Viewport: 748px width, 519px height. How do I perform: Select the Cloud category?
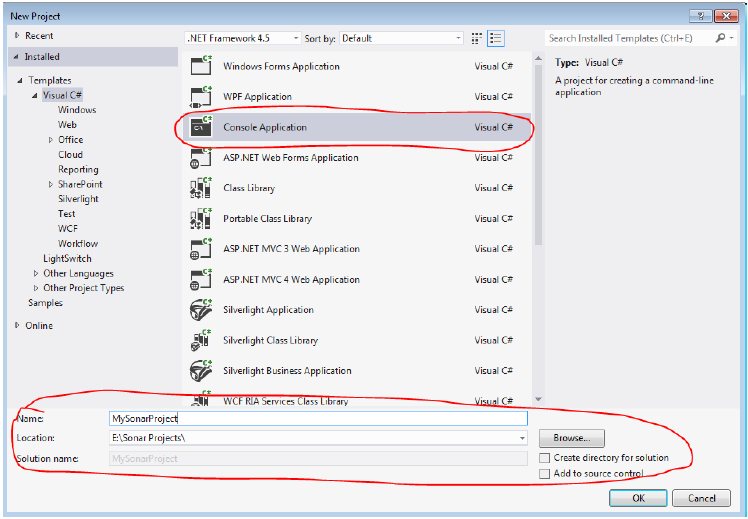click(70, 155)
